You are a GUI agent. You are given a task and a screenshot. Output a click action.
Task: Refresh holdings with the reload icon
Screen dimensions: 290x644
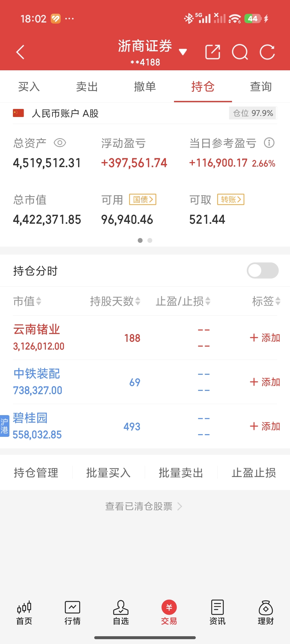pyautogui.click(x=267, y=52)
